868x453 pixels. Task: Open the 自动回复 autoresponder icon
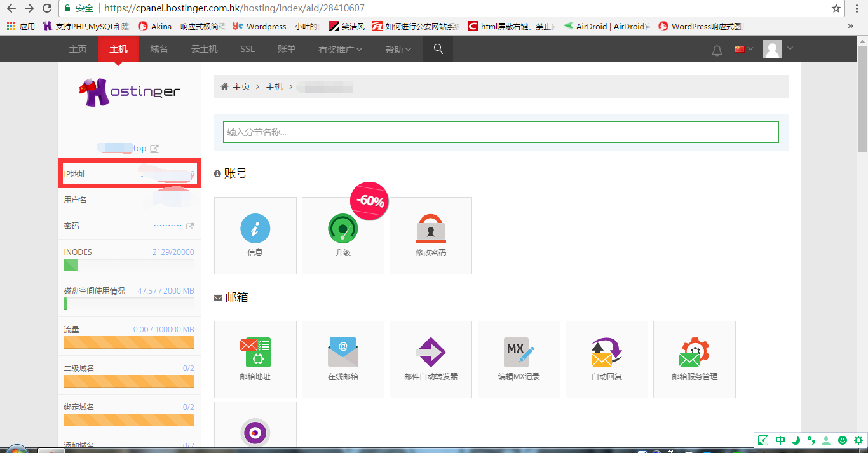606,359
